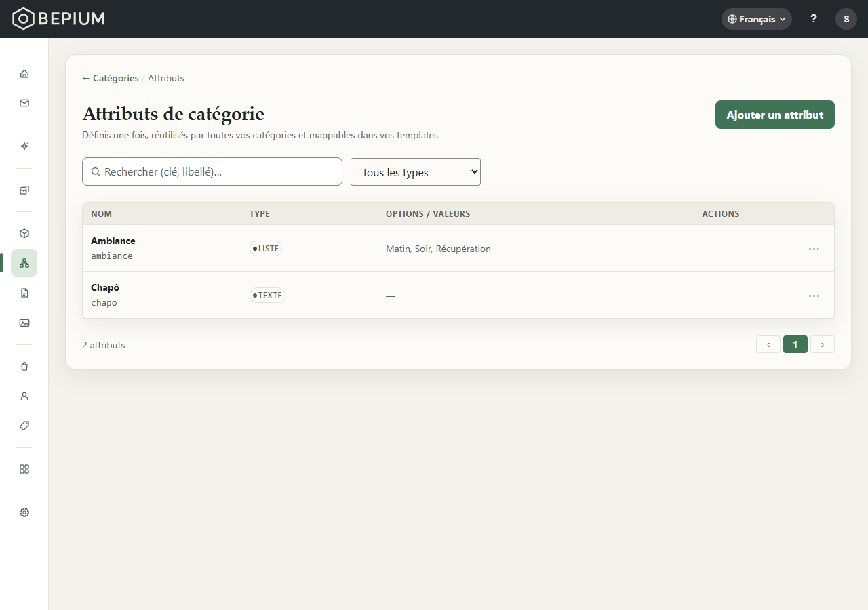The height and width of the screenshot is (610, 868).
Task: Open the Français language dropdown
Action: pos(757,19)
